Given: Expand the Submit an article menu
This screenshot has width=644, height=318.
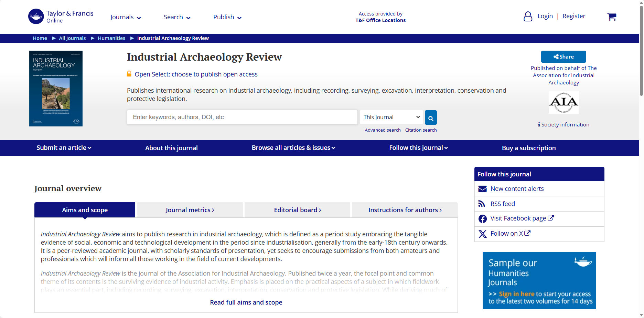Looking at the screenshot, I should tap(64, 148).
